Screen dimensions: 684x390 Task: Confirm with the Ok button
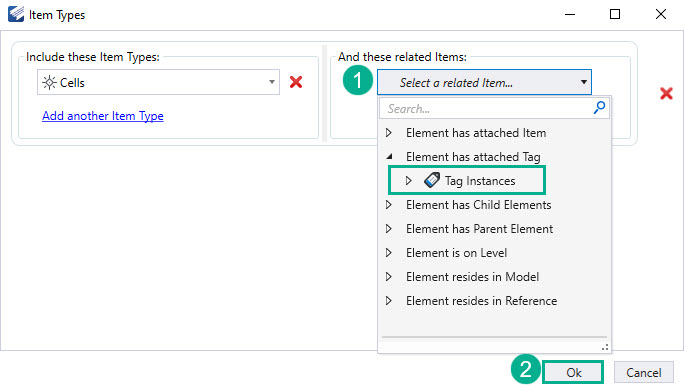[x=573, y=373]
